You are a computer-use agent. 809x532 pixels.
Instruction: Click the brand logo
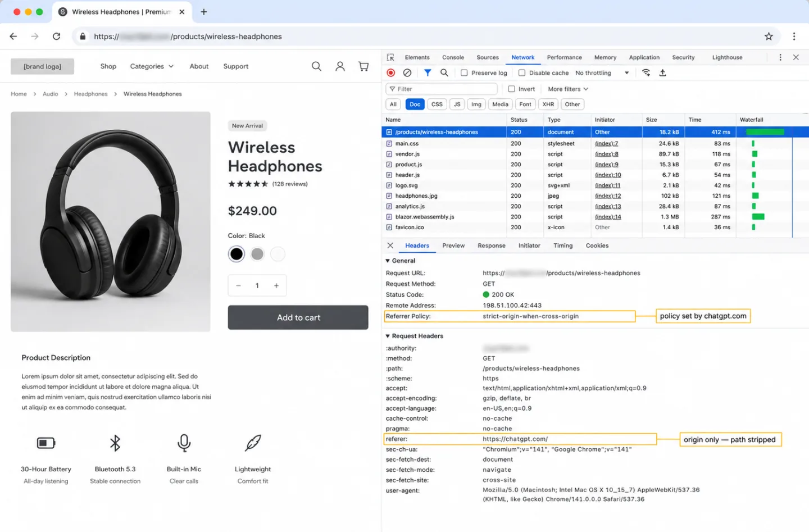tap(43, 66)
